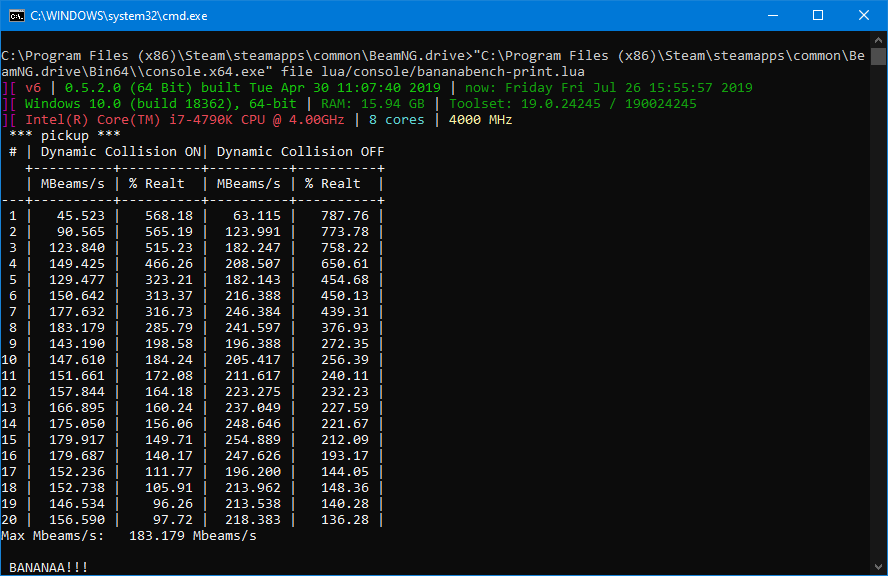This screenshot has width=888, height=576.
Task: Click 'Toolset: 19.0.24245 / 190024245' text
Action: pos(573,104)
